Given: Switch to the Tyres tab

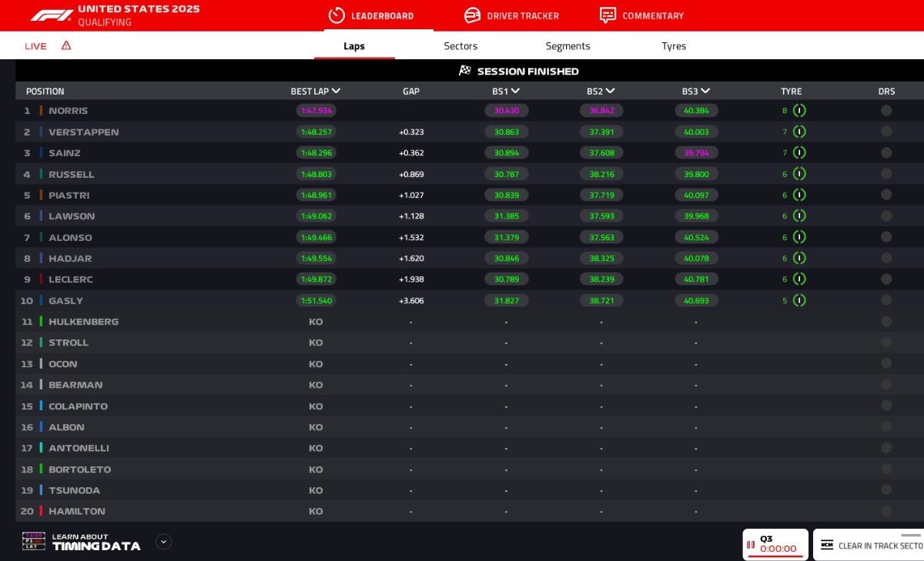Looking at the screenshot, I should pyautogui.click(x=673, y=46).
